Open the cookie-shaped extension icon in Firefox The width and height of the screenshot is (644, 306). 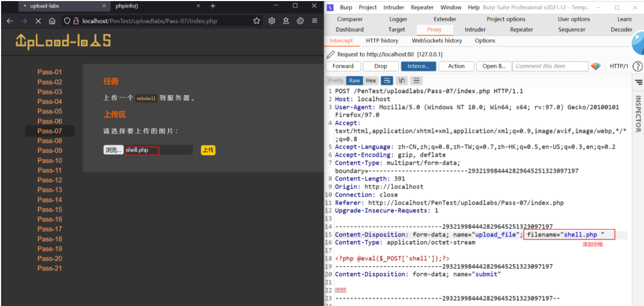[300, 21]
